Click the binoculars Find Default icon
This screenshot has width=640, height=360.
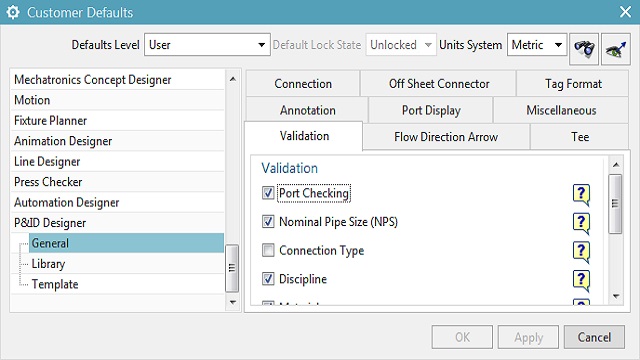click(x=584, y=49)
